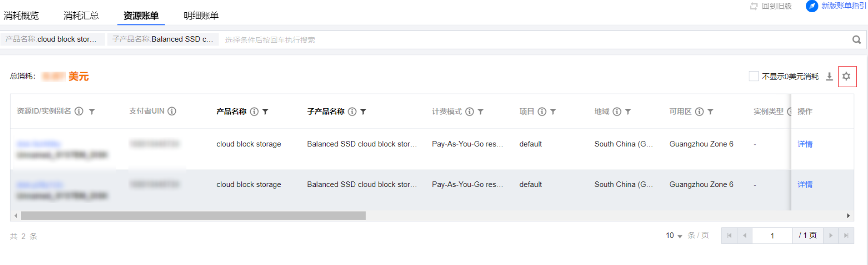Click the 新版账单指引 compass icon
This screenshot has height=265, width=868.
(812, 6)
